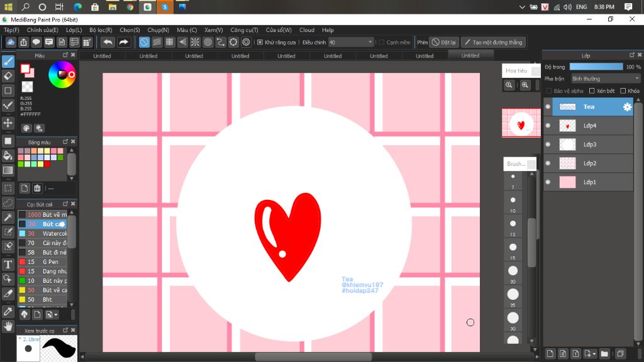Select the Magic Wand tool
The height and width of the screenshot is (362, 644).
tap(8, 217)
